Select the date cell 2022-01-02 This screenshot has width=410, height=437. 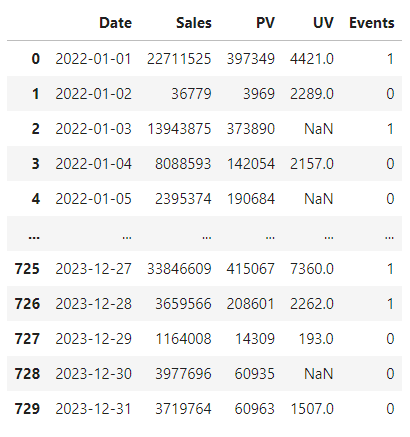(94, 94)
